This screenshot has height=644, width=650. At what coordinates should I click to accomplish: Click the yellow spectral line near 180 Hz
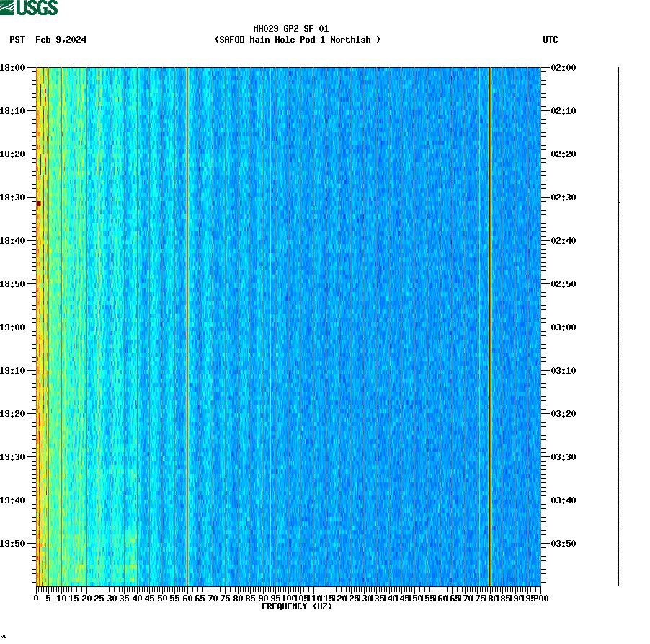click(x=489, y=325)
